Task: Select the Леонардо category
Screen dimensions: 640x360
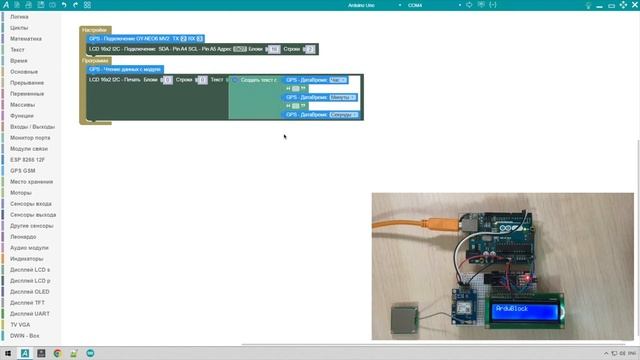Action: click(x=23, y=237)
